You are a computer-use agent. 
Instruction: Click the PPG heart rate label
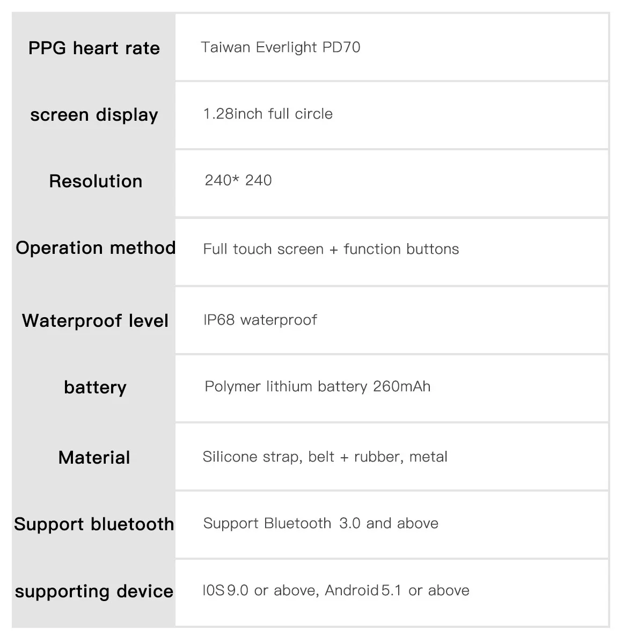[x=94, y=48]
